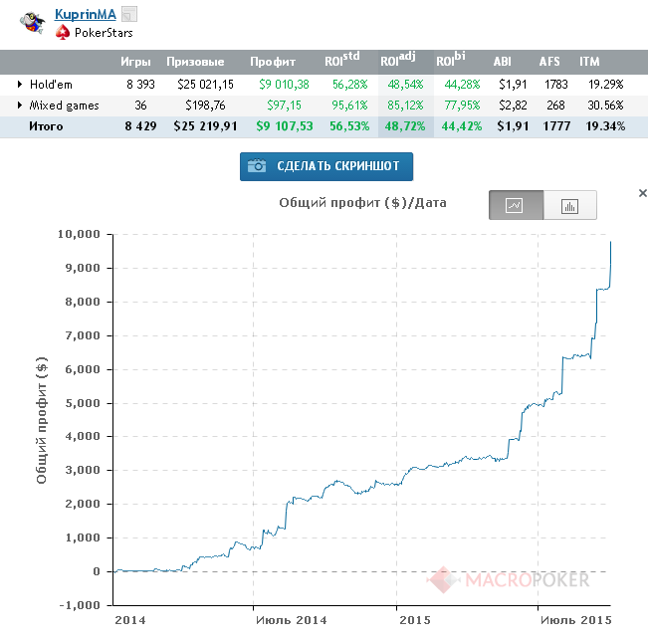The image size is (648, 644).
Task: Click the MacroPoker watermark logo
Action: (510, 579)
